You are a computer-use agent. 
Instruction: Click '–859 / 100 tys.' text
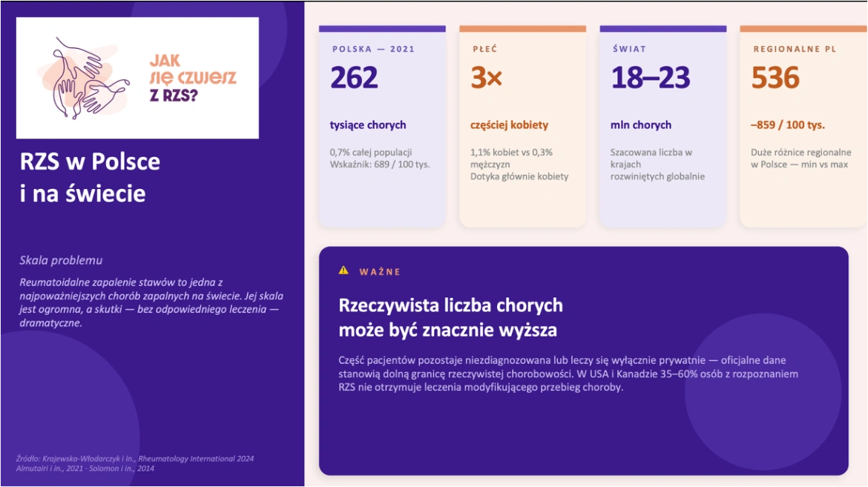[788, 125]
